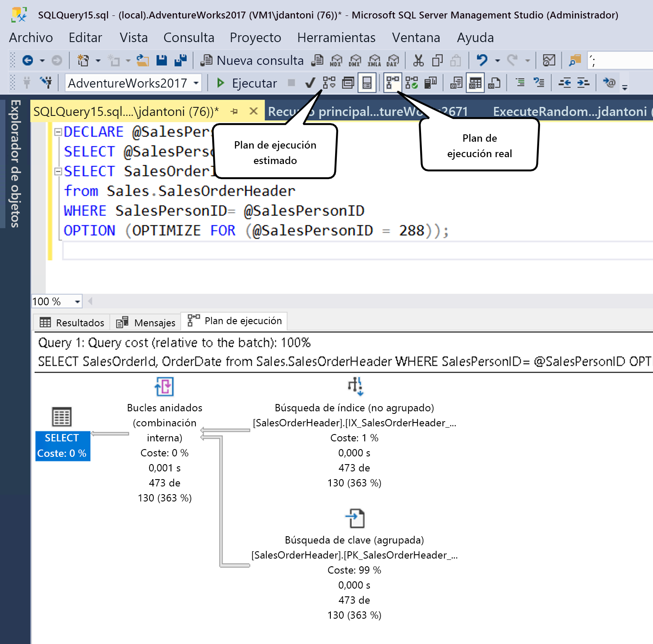Screen dimensions: 653x644
Task: Toggle Results to Text output mode
Action: [x=456, y=82]
